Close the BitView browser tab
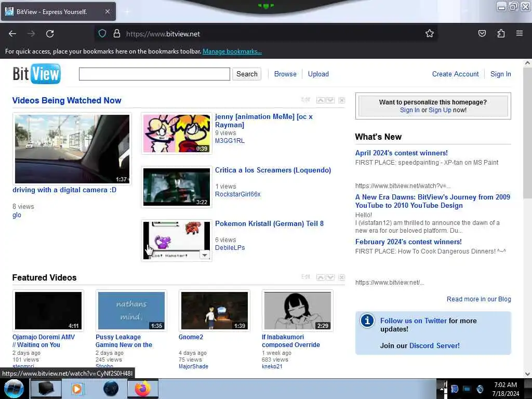 (107, 11)
